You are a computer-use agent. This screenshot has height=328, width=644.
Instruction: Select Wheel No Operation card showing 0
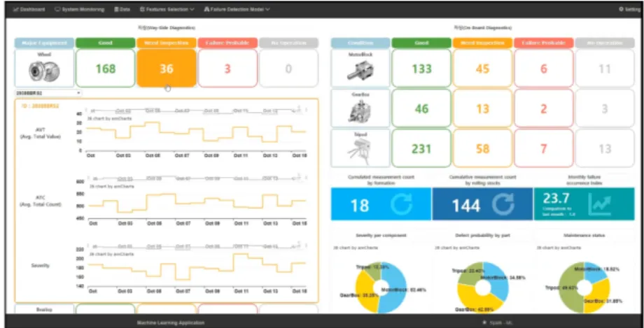point(288,68)
